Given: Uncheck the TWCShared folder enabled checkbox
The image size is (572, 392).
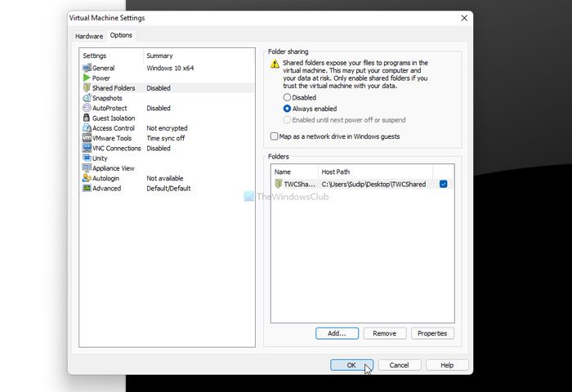Looking at the screenshot, I should point(443,184).
